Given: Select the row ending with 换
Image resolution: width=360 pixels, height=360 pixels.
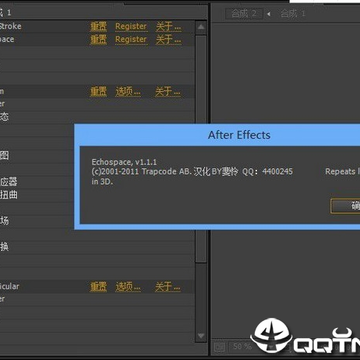Looking at the screenshot, I should pos(97,247).
